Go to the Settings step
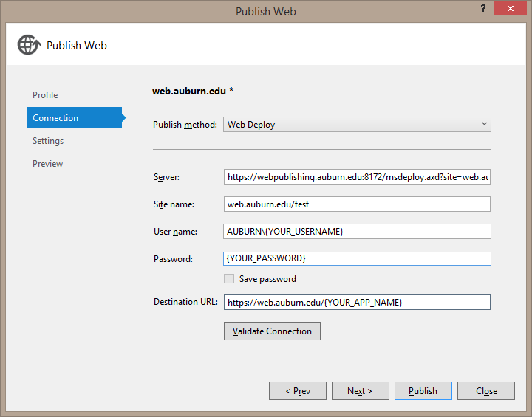 click(48, 141)
